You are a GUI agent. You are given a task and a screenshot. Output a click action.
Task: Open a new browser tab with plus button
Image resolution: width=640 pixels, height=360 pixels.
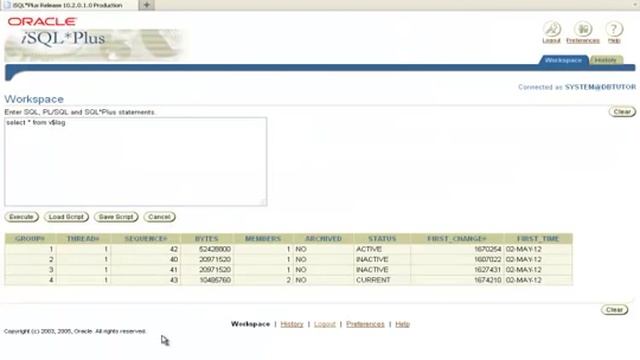pyautogui.click(x=147, y=5)
